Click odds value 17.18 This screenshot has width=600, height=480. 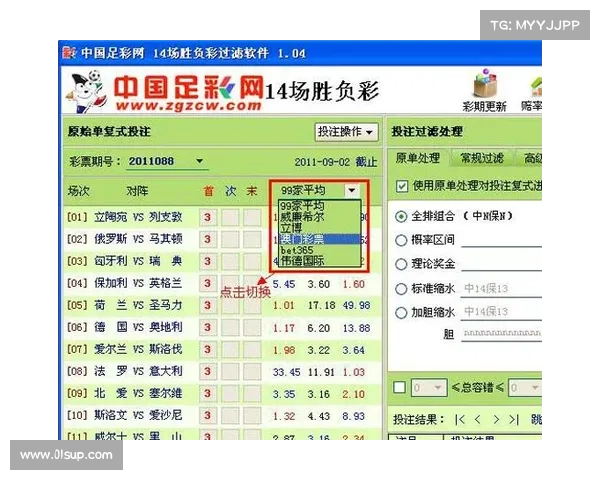[321, 306]
